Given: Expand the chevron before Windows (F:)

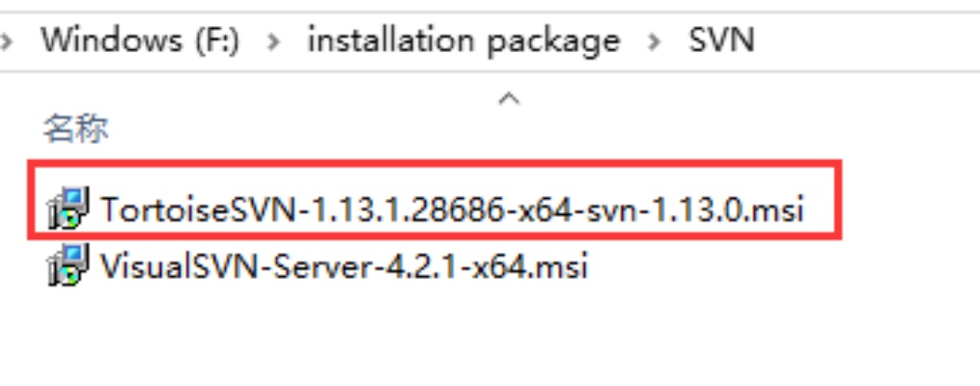Looking at the screenshot, I should [6, 42].
